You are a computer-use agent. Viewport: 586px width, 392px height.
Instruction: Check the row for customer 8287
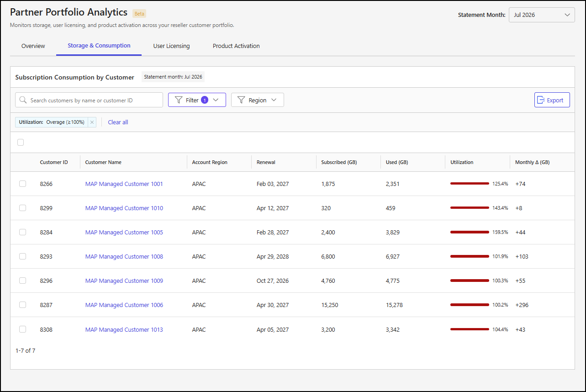pos(22,305)
